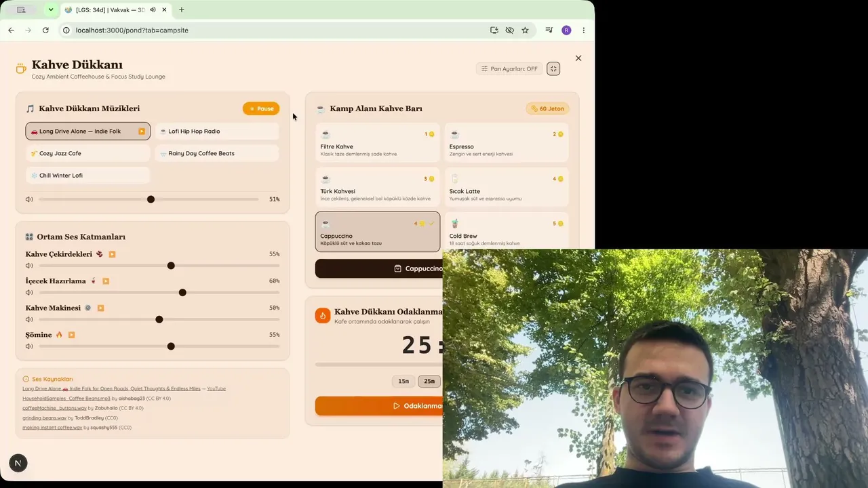Click the install app icon in address bar
Screen dimensions: 868x488
[494, 30]
